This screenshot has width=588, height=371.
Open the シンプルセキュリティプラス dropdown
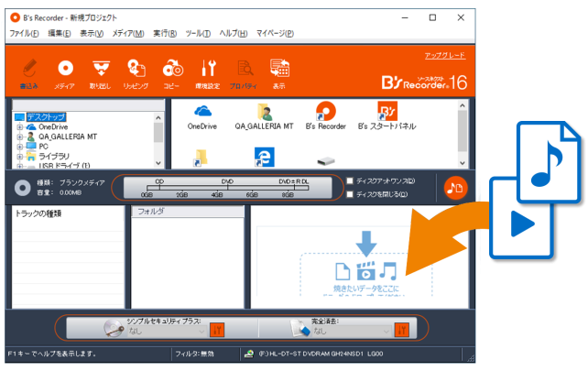click(x=167, y=332)
